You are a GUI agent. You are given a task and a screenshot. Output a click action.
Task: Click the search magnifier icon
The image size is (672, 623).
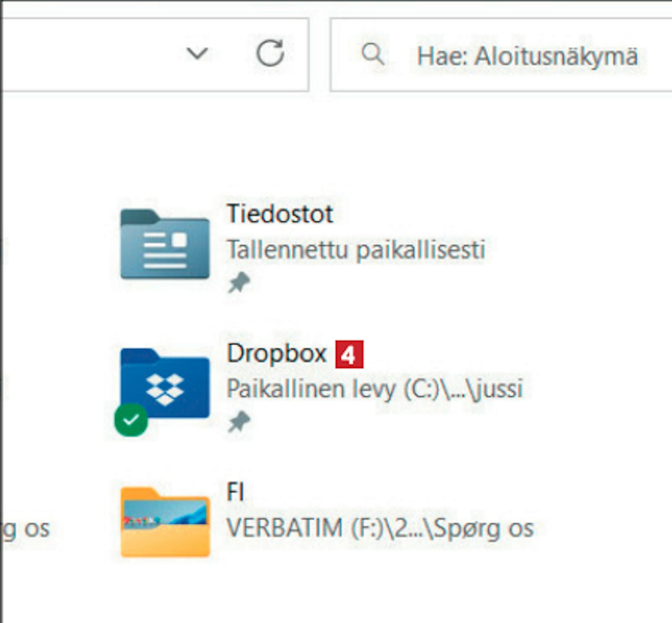[x=373, y=55]
